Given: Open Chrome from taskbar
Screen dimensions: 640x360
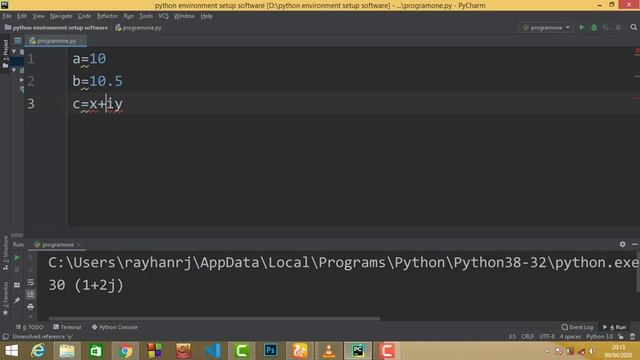Looking at the screenshot, I should click(x=125, y=351).
